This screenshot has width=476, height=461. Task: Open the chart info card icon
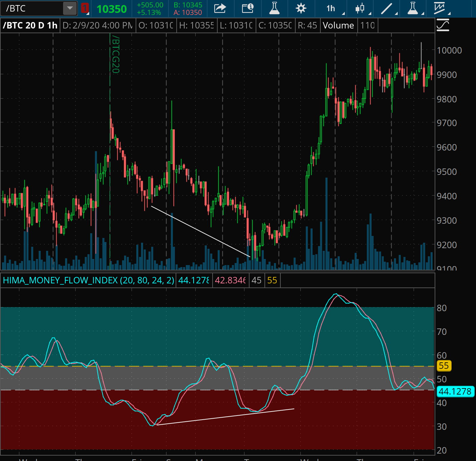(247, 8)
